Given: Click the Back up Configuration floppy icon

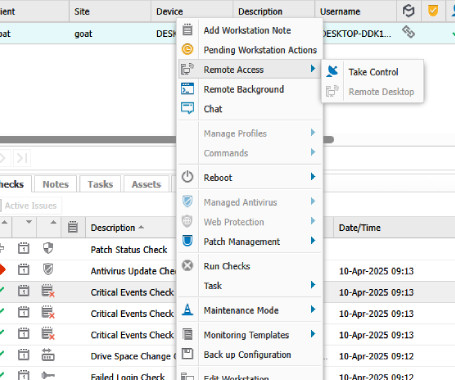Looking at the screenshot, I should (x=187, y=354).
